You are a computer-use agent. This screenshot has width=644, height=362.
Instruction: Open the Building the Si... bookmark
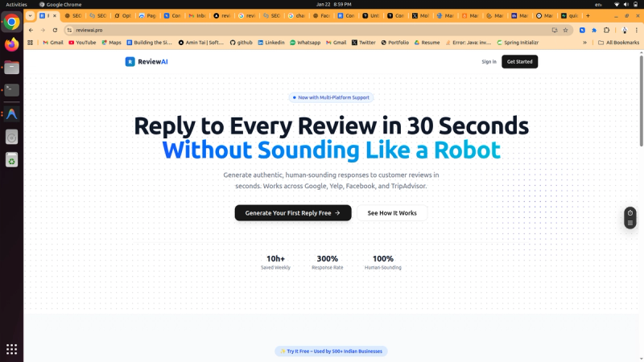(x=149, y=43)
